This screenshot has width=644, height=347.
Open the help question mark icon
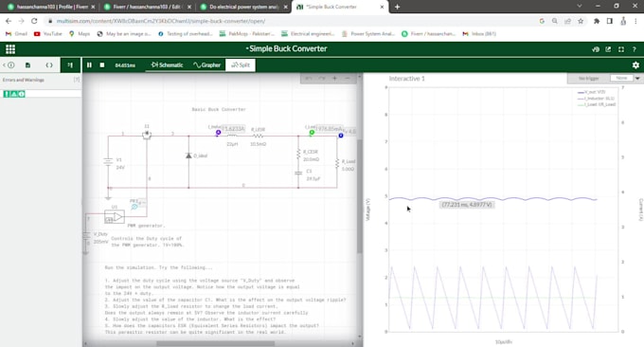point(635,49)
